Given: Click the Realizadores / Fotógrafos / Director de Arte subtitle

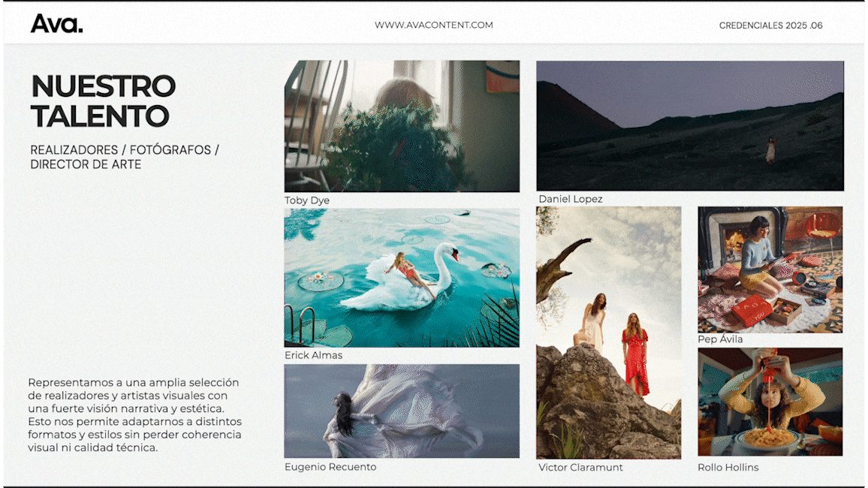Looking at the screenshot, I should click(125, 157).
